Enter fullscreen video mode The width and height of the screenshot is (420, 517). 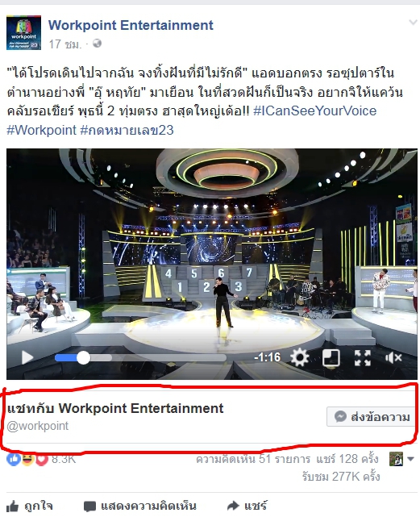(x=362, y=357)
